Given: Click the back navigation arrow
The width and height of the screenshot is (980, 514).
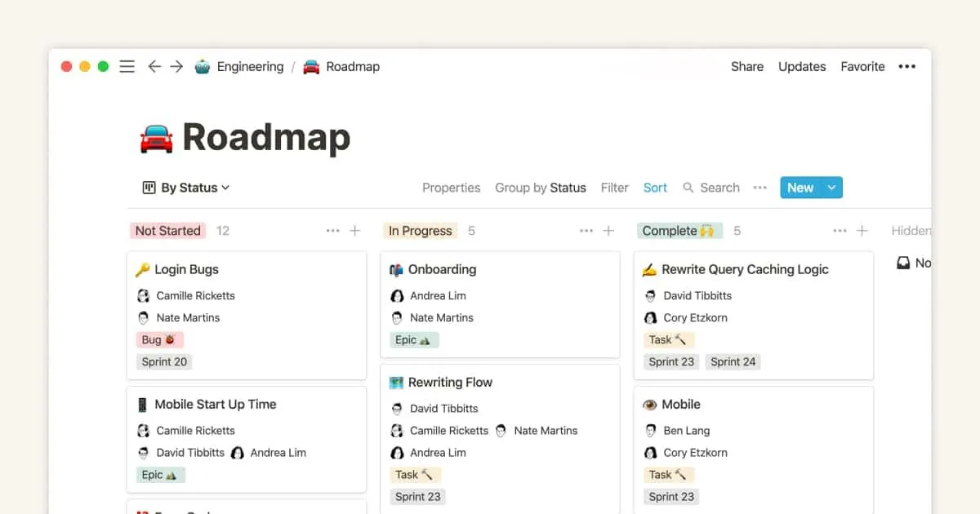Looking at the screenshot, I should pyautogui.click(x=154, y=66).
